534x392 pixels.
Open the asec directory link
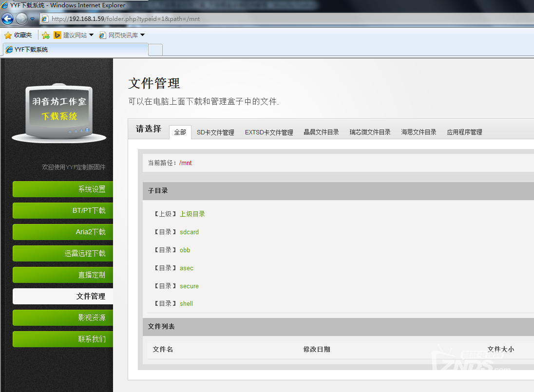pos(186,268)
